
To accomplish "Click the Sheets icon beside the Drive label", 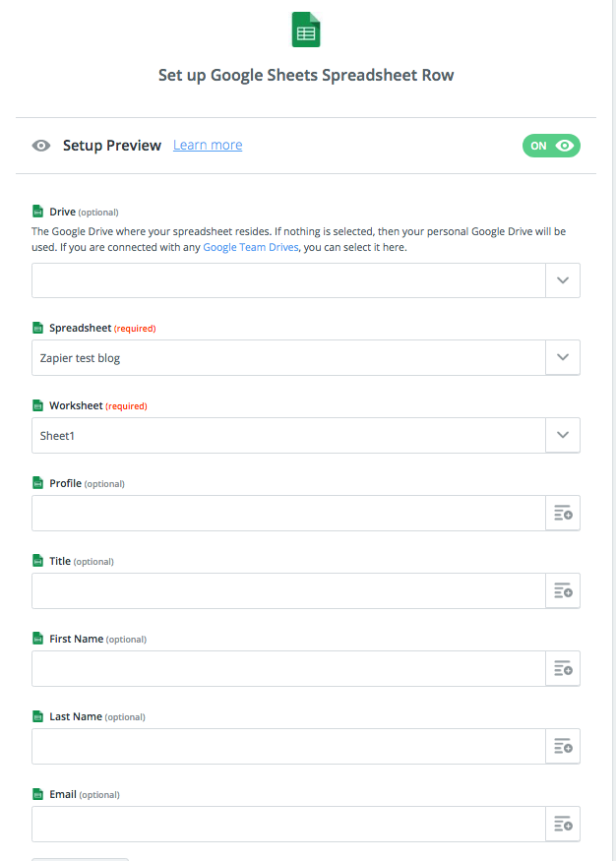I will pyautogui.click(x=39, y=211).
